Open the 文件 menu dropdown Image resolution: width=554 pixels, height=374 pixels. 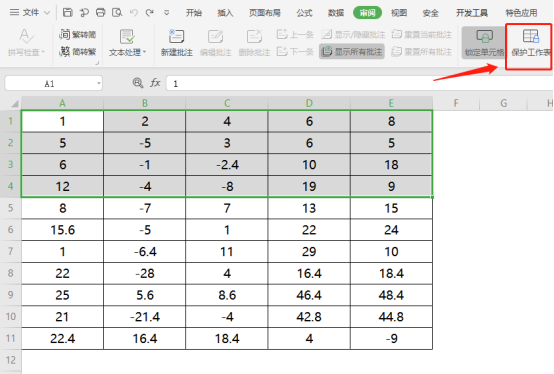coord(30,13)
